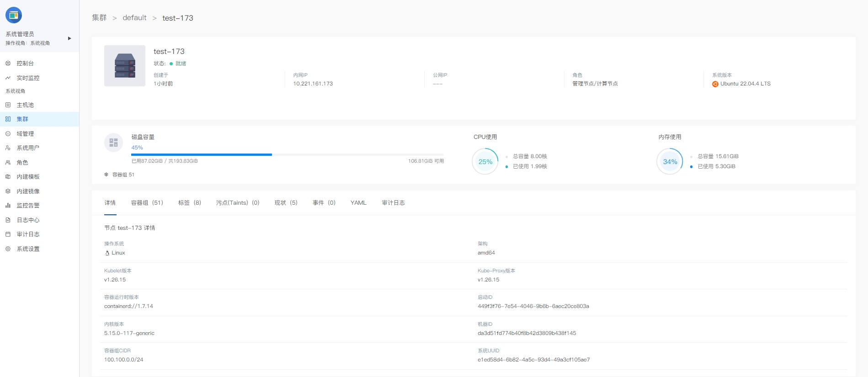Open 内建镜像 in the sidebar
868x377 pixels.
tap(28, 191)
